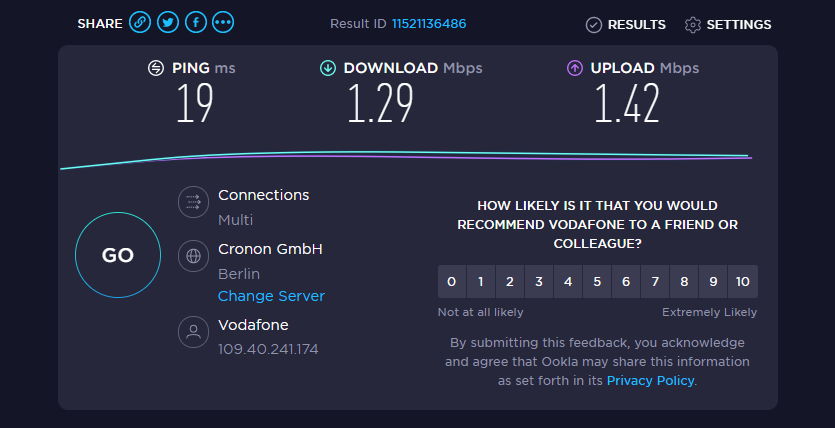The width and height of the screenshot is (835, 428).
Task: Rate recommendation score 10
Action: (743, 282)
